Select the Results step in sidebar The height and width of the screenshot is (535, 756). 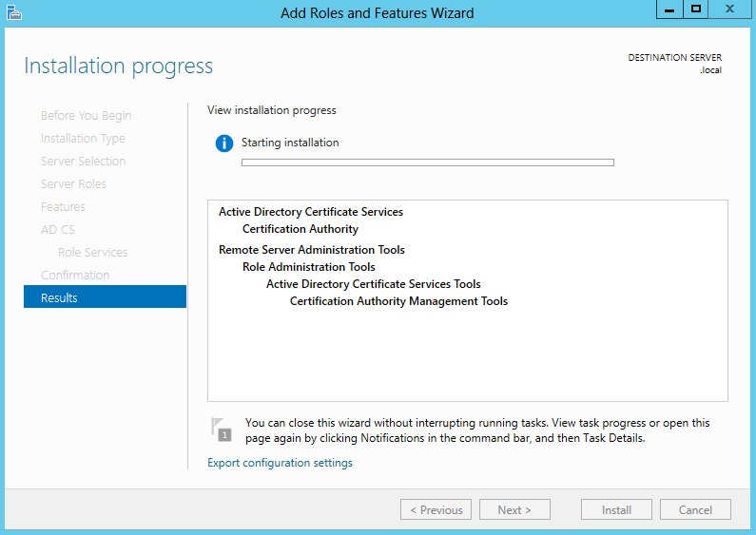pos(106,296)
